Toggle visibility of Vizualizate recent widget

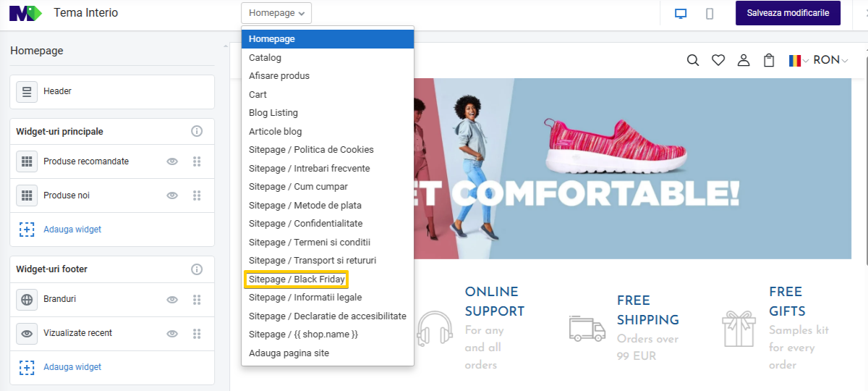[x=172, y=334]
